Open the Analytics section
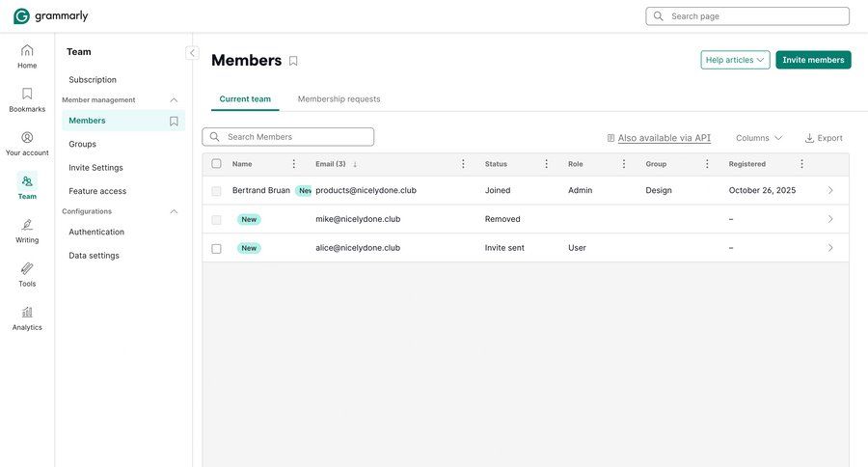868x467 pixels. [x=27, y=319]
